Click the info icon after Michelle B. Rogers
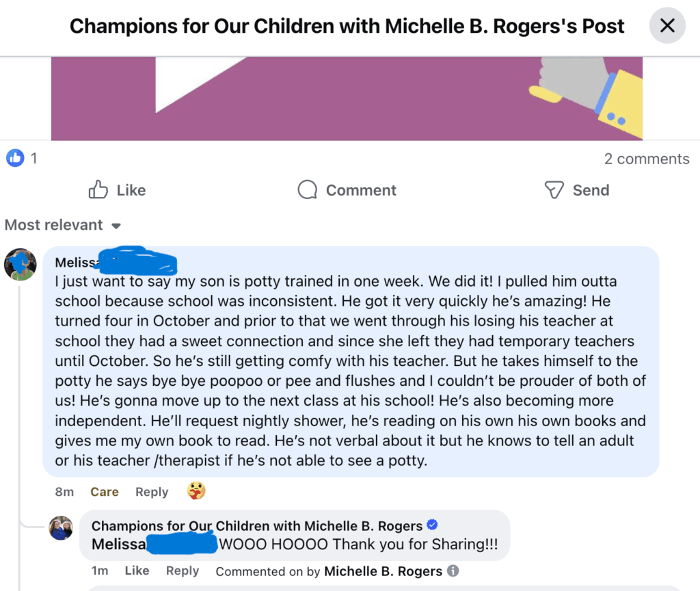 [x=453, y=570]
